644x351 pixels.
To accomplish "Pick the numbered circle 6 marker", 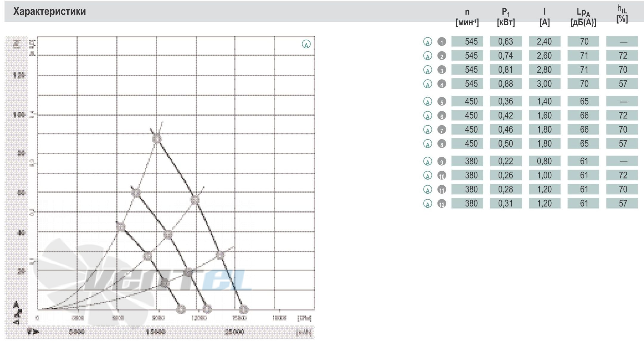I will pyautogui.click(x=442, y=116).
